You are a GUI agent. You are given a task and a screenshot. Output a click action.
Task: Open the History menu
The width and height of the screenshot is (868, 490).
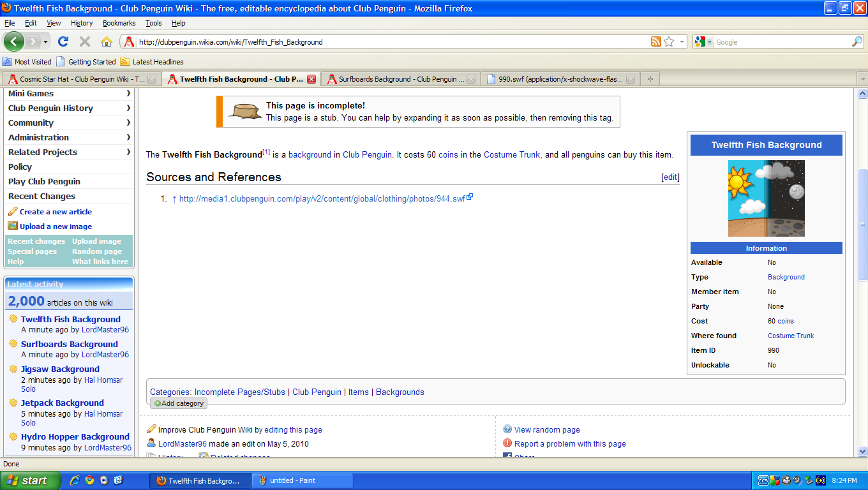pyautogui.click(x=82, y=23)
